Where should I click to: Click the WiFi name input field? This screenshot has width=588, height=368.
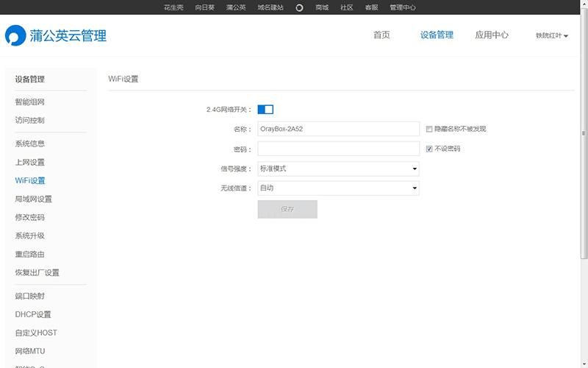[338, 129]
